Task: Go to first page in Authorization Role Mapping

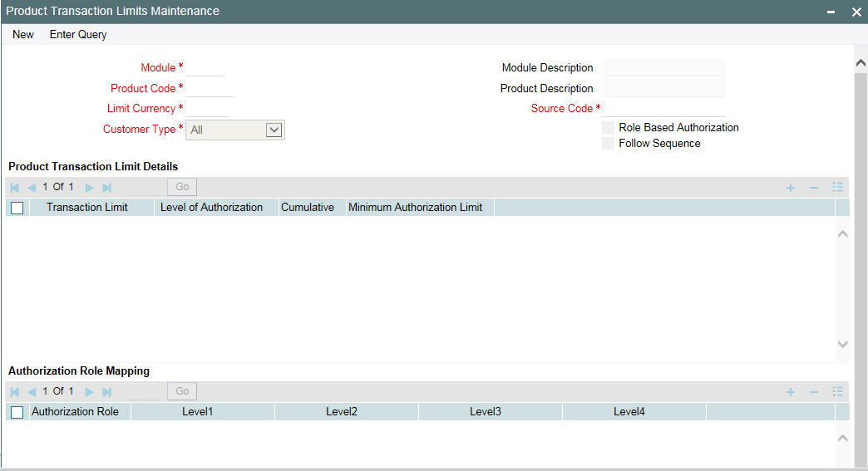Action: tap(14, 392)
